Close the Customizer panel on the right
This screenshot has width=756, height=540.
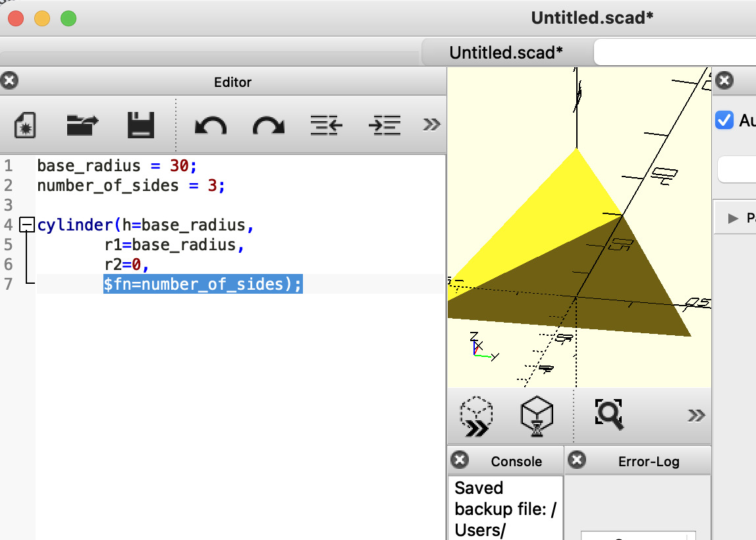[724, 80]
